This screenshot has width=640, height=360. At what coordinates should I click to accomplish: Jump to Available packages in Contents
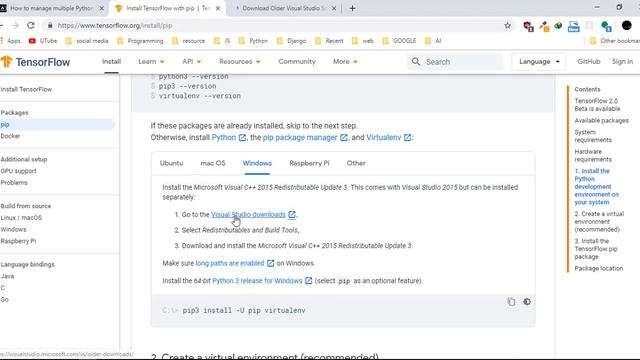[601, 120]
